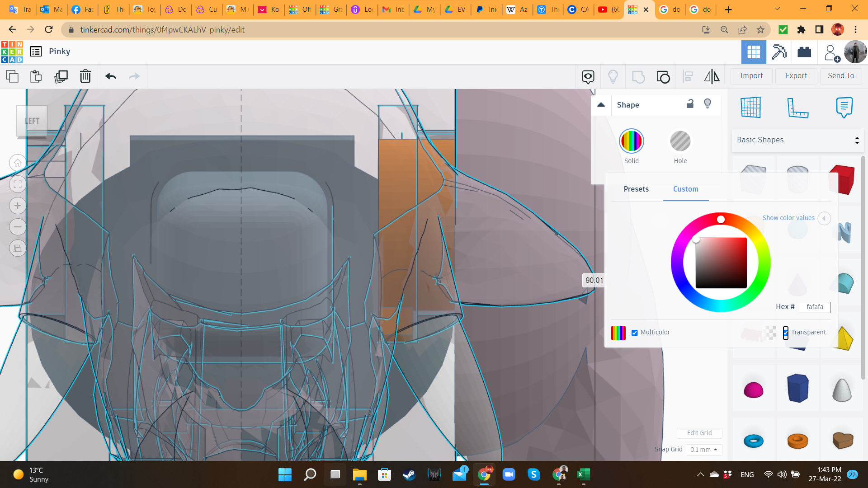
Task: Open the Ruler tool
Action: 797,108
